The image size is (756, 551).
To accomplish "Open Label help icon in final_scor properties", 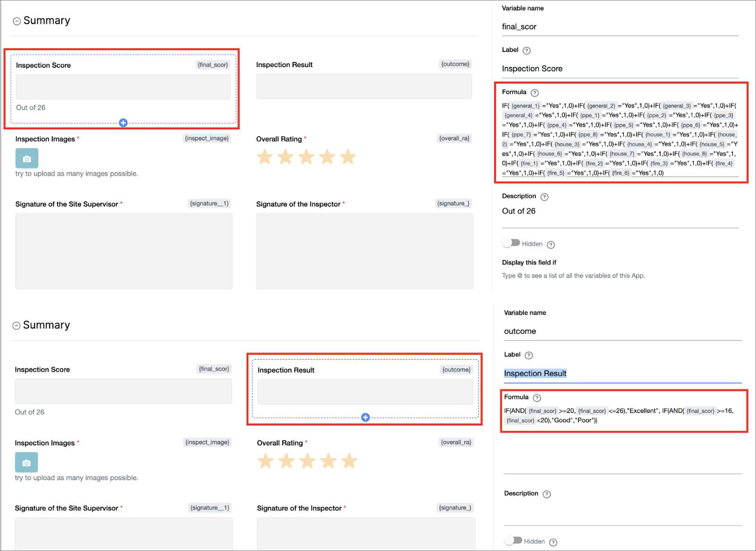I will (526, 51).
